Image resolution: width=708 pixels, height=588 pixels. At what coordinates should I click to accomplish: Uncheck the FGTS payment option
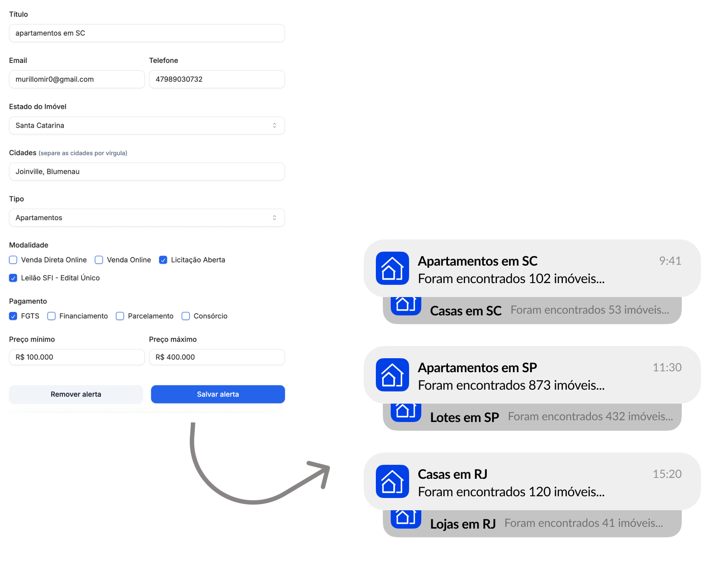(x=13, y=316)
